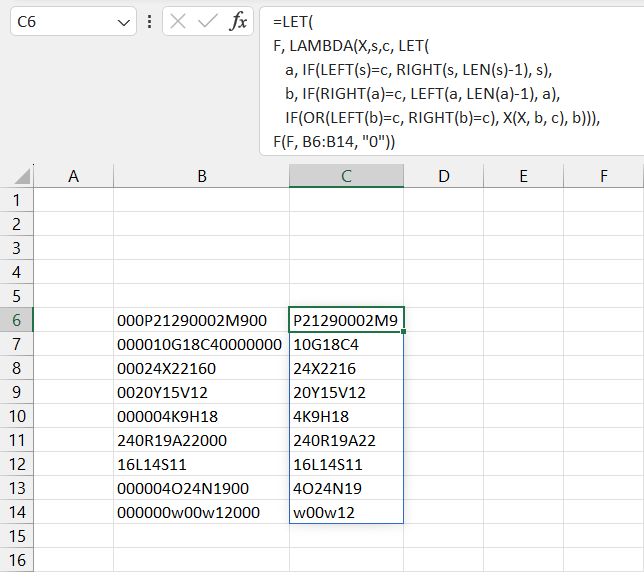The height and width of the screenshot is (572, 644).
Task: Open the Name Box dropdown arrow
Action: pyautogui.click(x=123, y=22)
